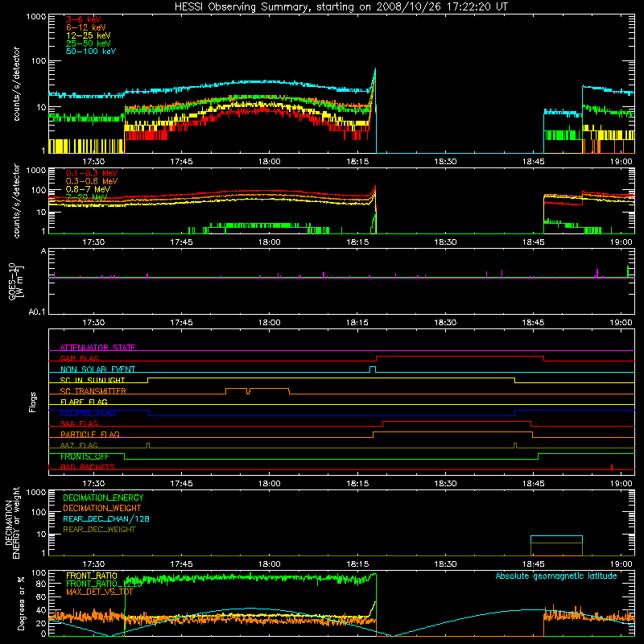
Task: Click the 25-50 keV legend entry
Action: [x=89, y=43]
